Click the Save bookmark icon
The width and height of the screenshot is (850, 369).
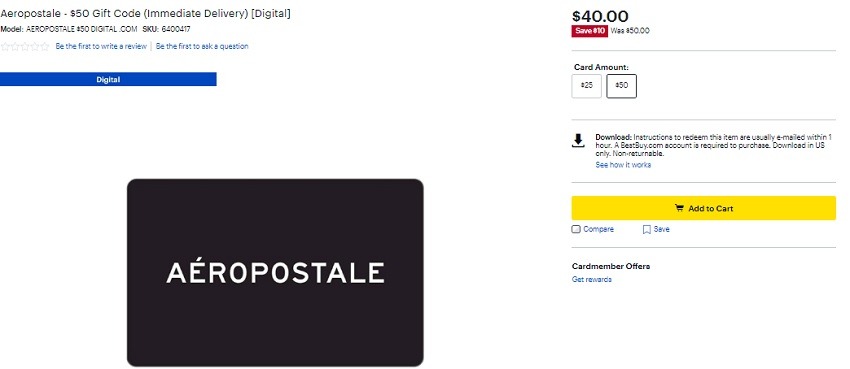[x=646, y=230]
